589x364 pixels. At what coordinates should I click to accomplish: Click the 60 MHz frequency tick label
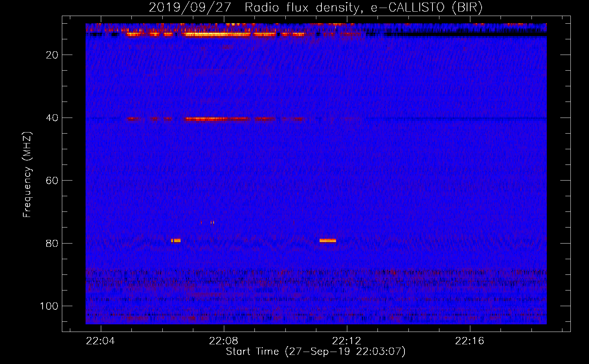pos(52,181)
